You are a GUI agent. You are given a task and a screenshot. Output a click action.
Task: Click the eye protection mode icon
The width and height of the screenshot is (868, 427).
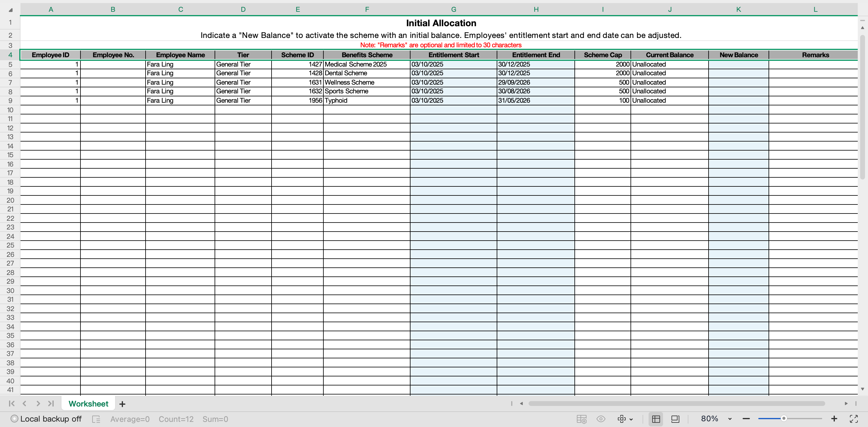pos(601,419)
